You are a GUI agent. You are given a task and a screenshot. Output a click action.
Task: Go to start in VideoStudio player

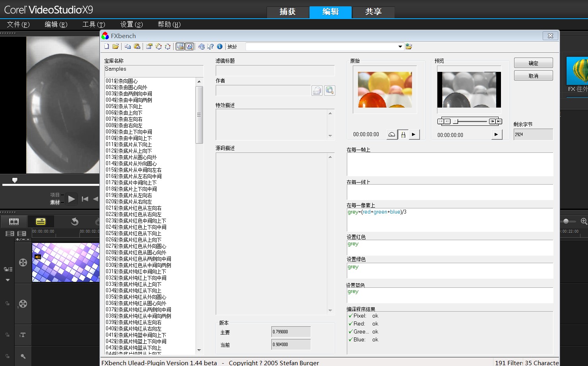(85, 199)
